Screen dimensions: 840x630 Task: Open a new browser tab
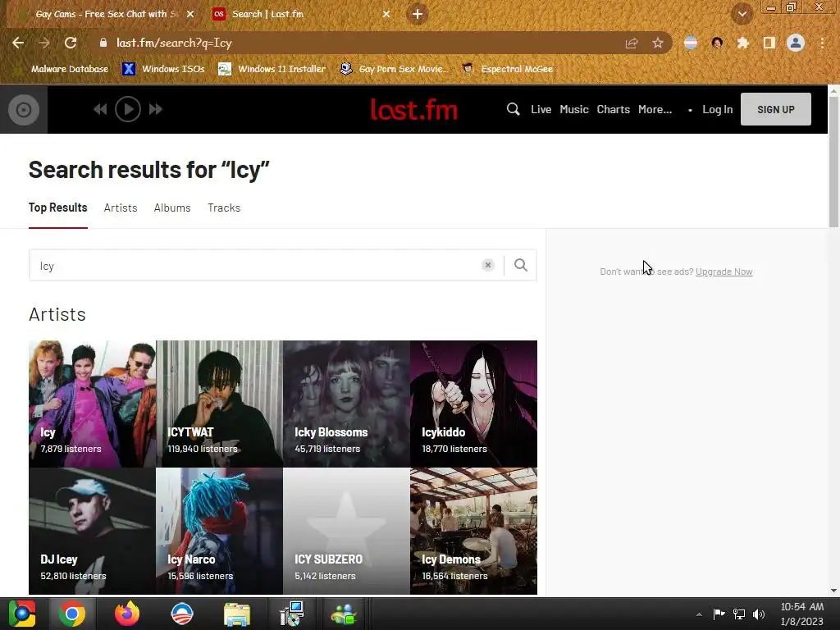click(x=418, y=14)
